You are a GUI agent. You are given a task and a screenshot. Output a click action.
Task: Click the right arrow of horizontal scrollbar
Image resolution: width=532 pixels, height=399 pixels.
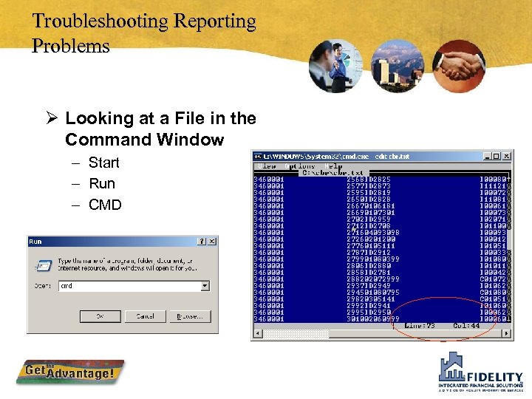point(506,333)
